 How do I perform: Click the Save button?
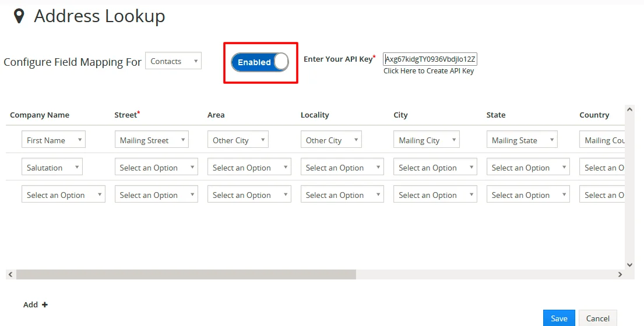[559, 318]
